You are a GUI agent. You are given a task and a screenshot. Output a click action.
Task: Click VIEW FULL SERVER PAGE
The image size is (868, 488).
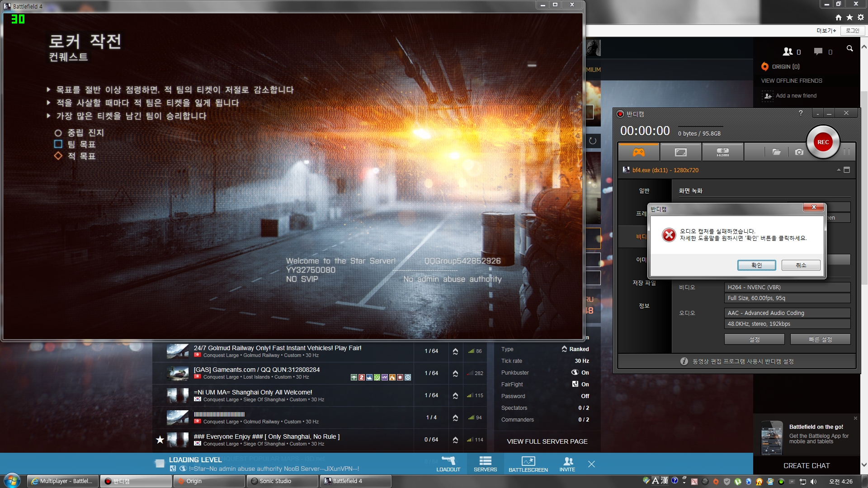pos(547,441)
